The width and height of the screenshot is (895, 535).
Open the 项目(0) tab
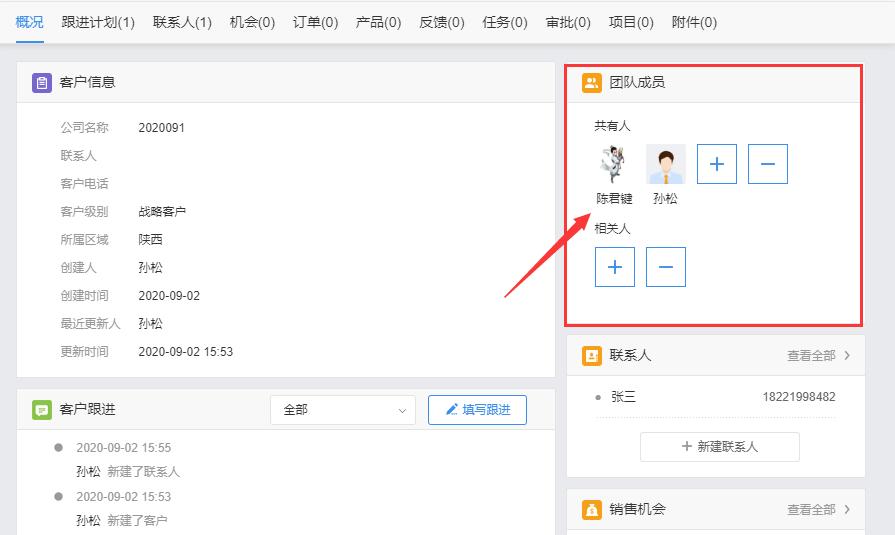(x=631, y=22)
